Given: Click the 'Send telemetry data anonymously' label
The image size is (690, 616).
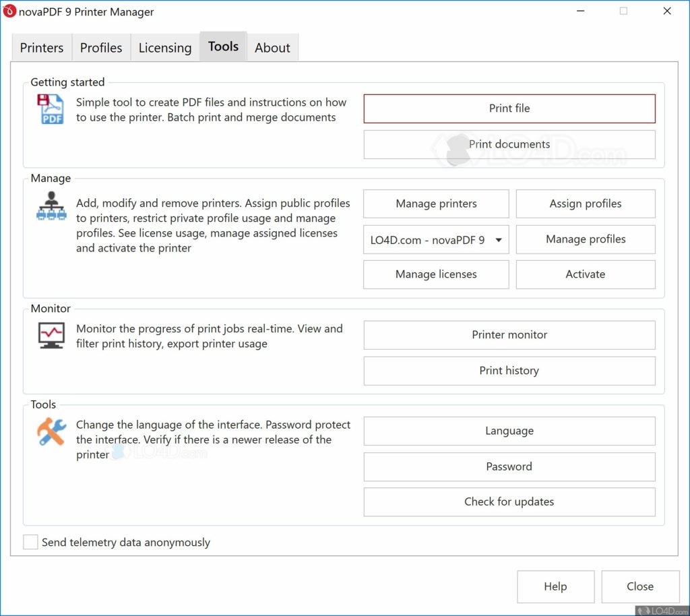Looking at the screenshot, I should pos(126,543).
